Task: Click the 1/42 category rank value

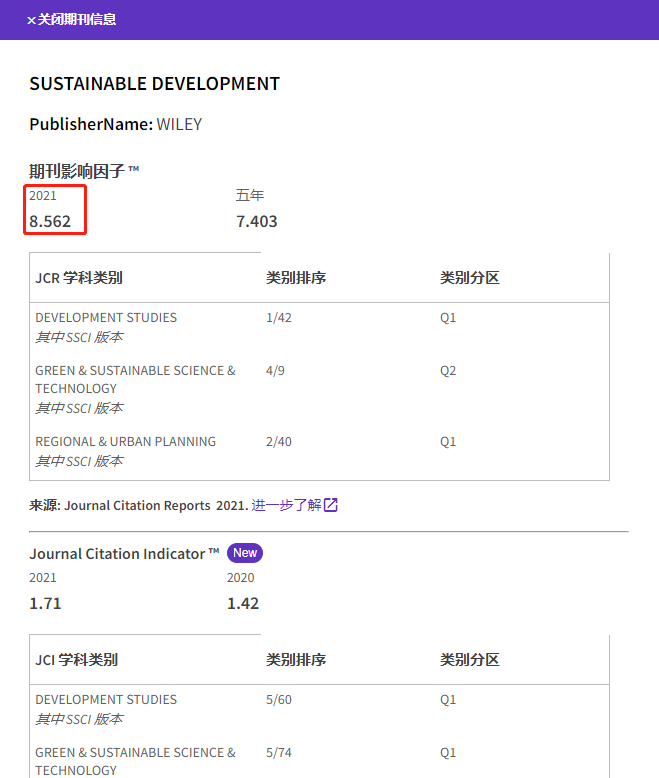Action: pyautogui.click(x=279, y=318)
